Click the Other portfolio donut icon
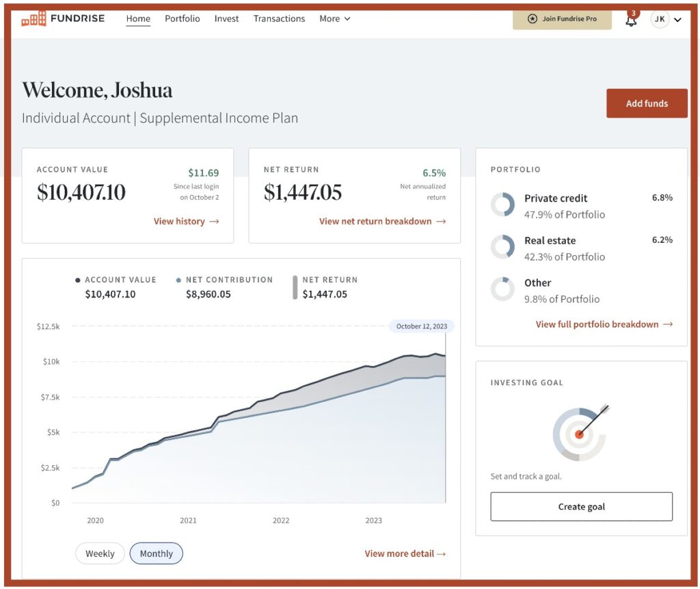 click(502, 289)
